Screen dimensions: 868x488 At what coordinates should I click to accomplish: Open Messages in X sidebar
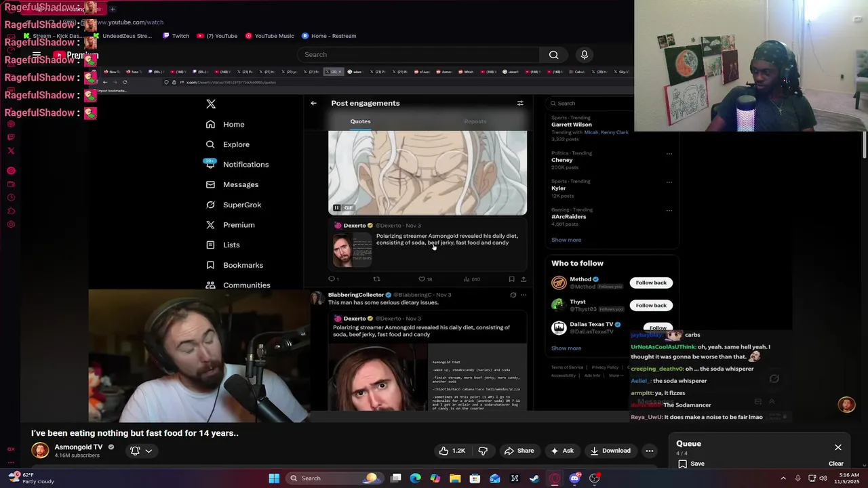(232, 184)
